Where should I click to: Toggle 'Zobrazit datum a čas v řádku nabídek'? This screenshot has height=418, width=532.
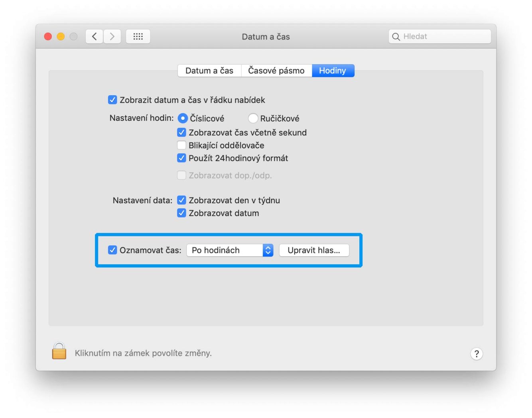112,100
